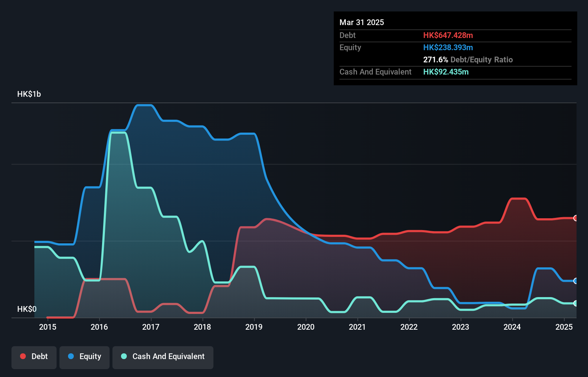Image resolution: width=588 pixels, height=377 pixels.
Task: Click the teal Cash endpoint marker
Action: (x=576, y=303)
